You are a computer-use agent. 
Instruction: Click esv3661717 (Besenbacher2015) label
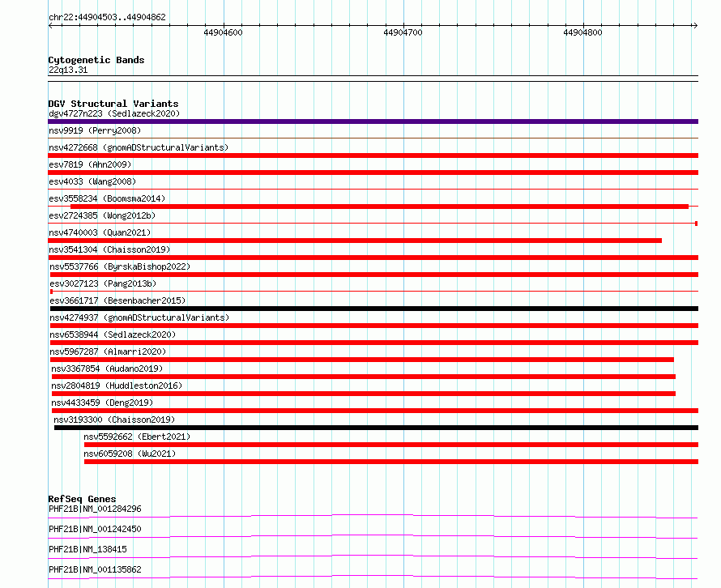pos(117,300)
